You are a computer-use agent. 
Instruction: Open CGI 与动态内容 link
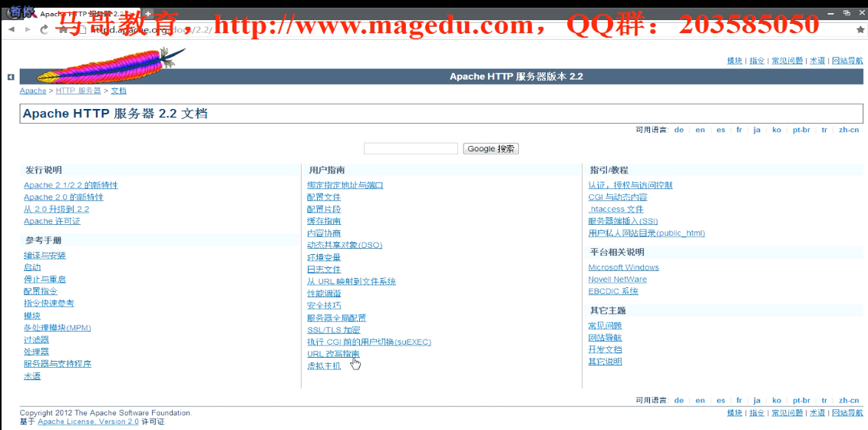coord(618,197)
